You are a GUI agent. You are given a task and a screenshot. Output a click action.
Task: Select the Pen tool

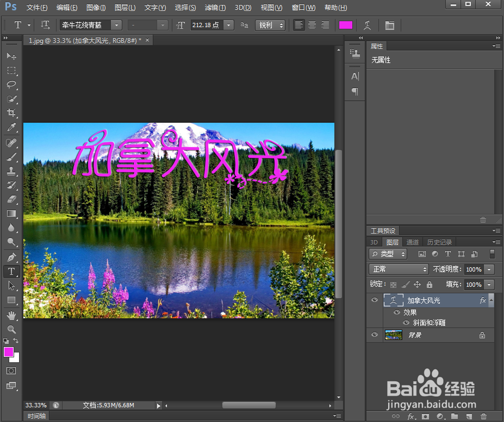coord(11,257)
